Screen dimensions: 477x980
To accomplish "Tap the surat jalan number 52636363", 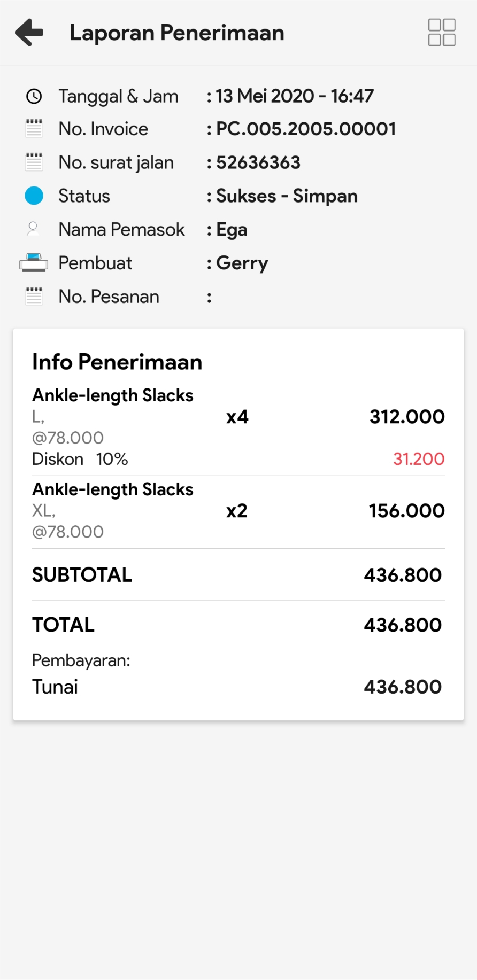I will [258, 162].
